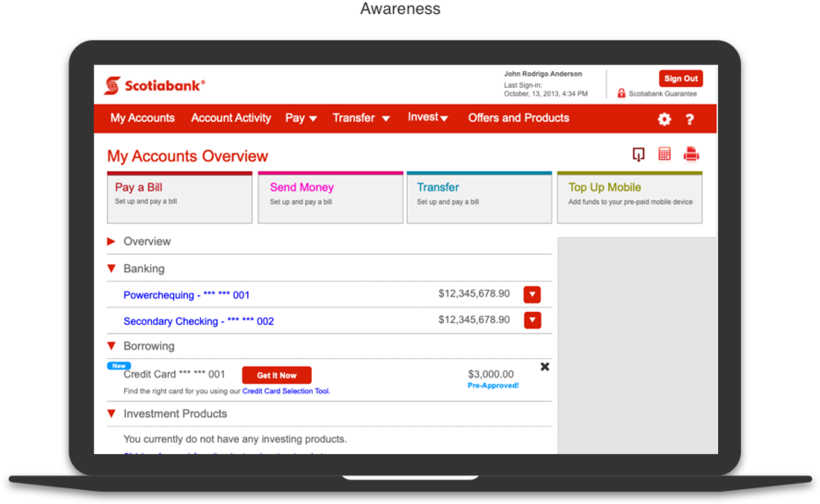Collapse the Banking section
The width and height of the screenshot is (820, 504).
(x=112, y=269)
